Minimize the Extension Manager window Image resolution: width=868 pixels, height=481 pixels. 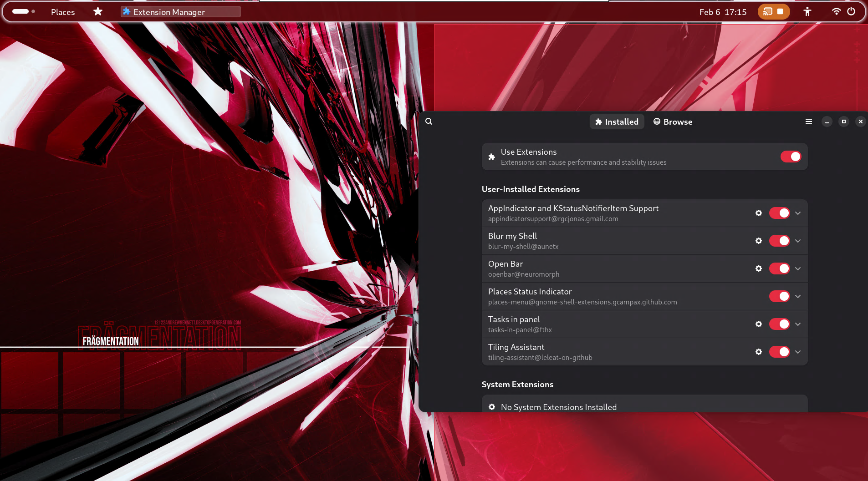tap(827, 122)
